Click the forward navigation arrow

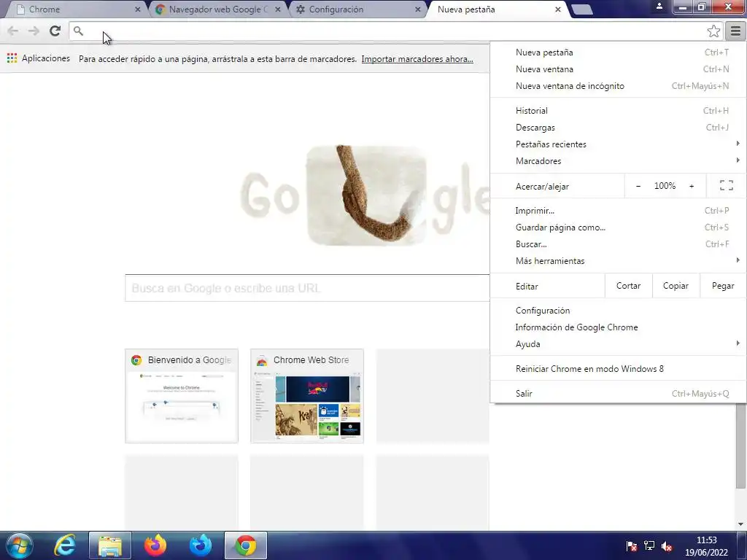point(34,31)
